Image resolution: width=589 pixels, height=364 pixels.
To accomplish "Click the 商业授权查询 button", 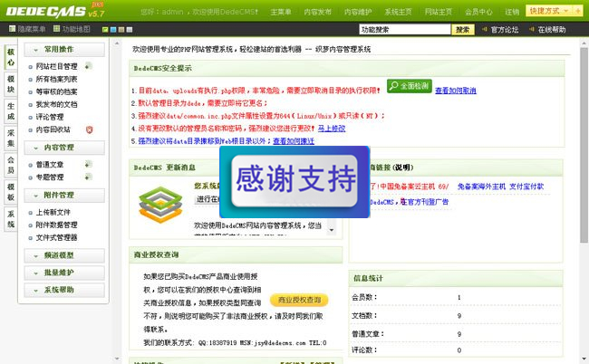I will (299, 300).
